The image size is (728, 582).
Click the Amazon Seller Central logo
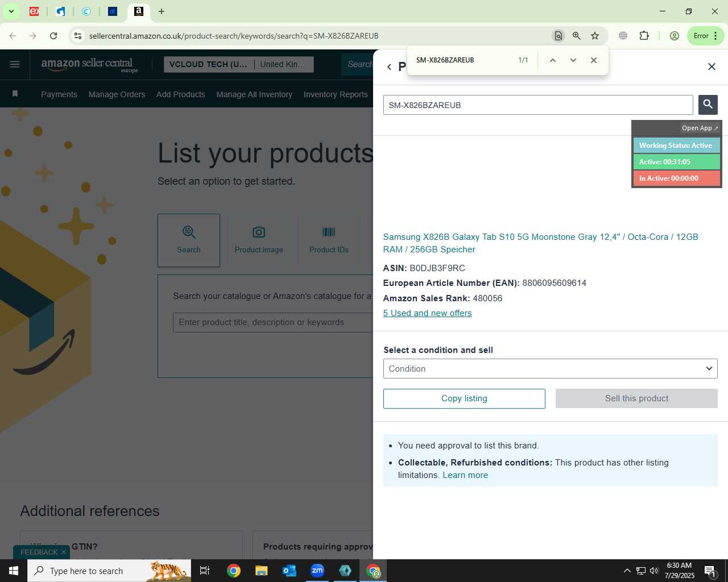[x=89, y=64]
